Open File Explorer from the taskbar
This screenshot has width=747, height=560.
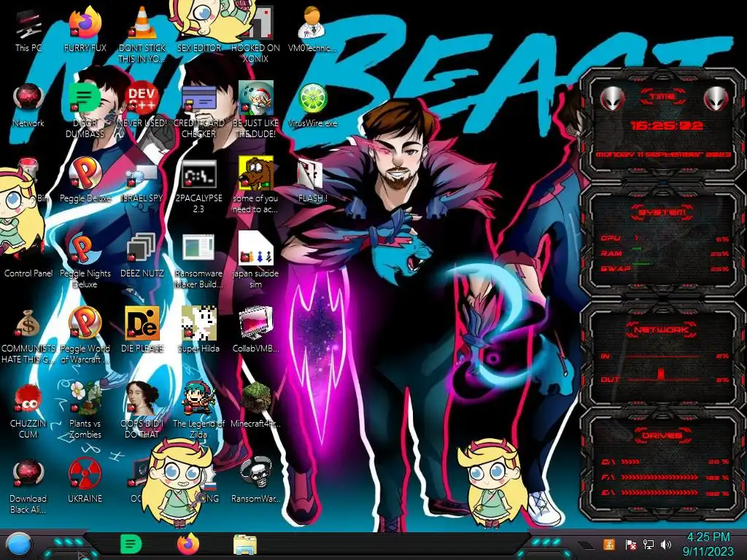click(245, 544)
